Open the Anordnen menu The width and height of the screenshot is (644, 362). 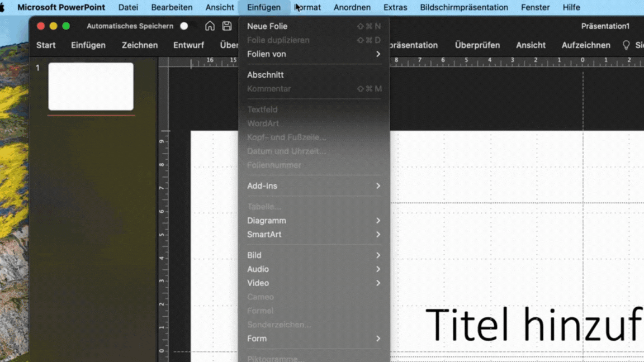[352, 7]
